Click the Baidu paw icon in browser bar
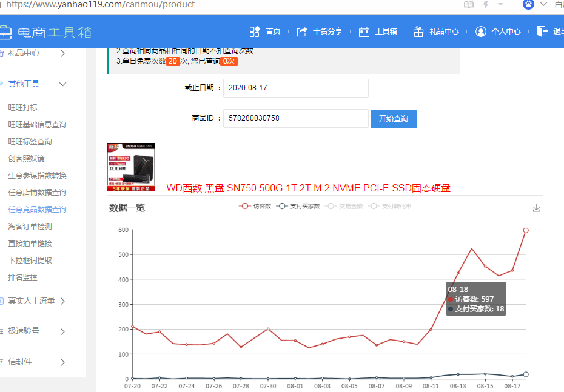 (528, 4)
